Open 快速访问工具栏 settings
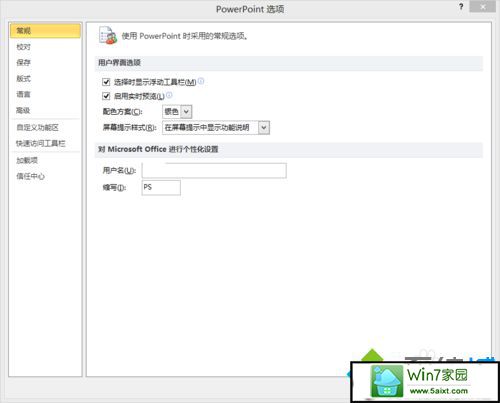Image resolution: width=500 pixels, height=403 pixels. pos(41,143)
